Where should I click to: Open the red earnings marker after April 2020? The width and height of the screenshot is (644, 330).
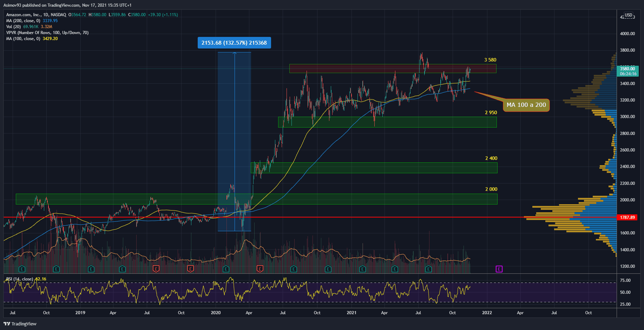[x=260, y=269]
